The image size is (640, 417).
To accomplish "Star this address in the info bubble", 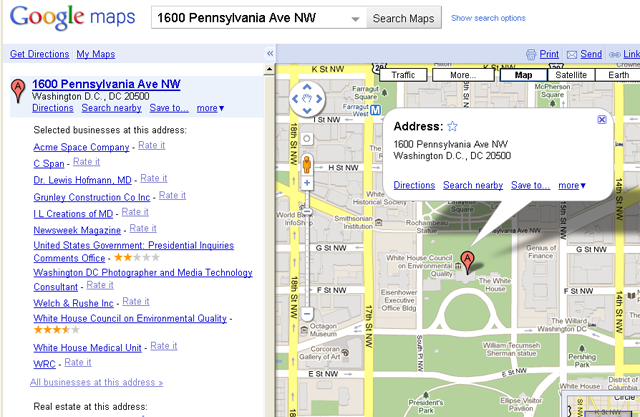I will coord(452,126).
